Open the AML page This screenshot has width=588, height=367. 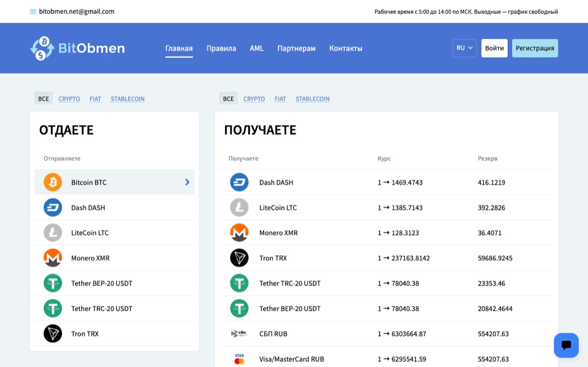[257, 49]
